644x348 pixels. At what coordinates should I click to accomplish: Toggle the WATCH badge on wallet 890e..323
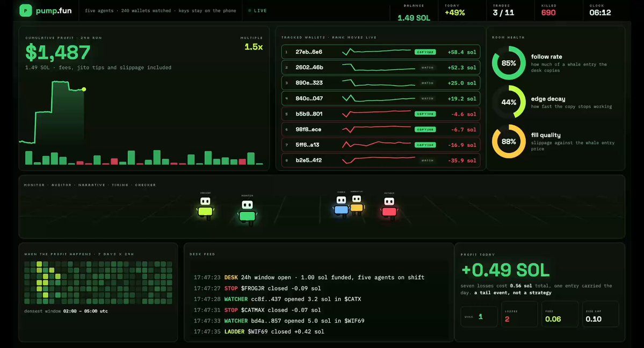pos(427,83)
